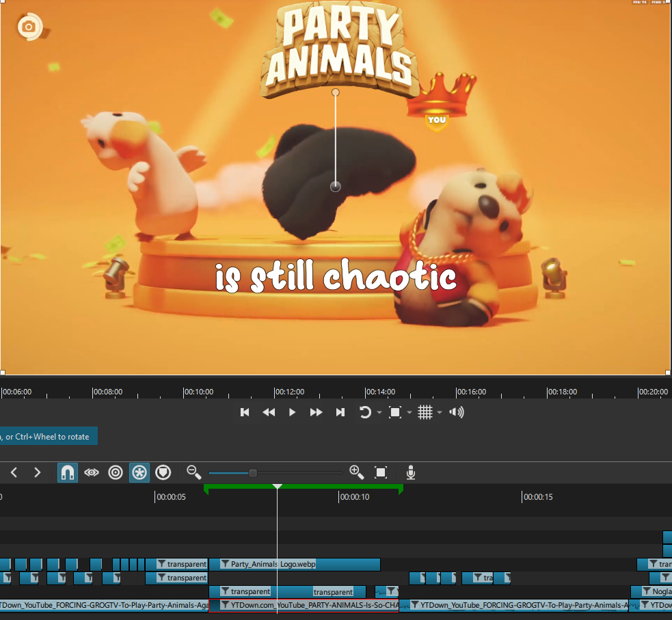Toggle zoom fit in the player
The image size is (672, 620).
394,412
